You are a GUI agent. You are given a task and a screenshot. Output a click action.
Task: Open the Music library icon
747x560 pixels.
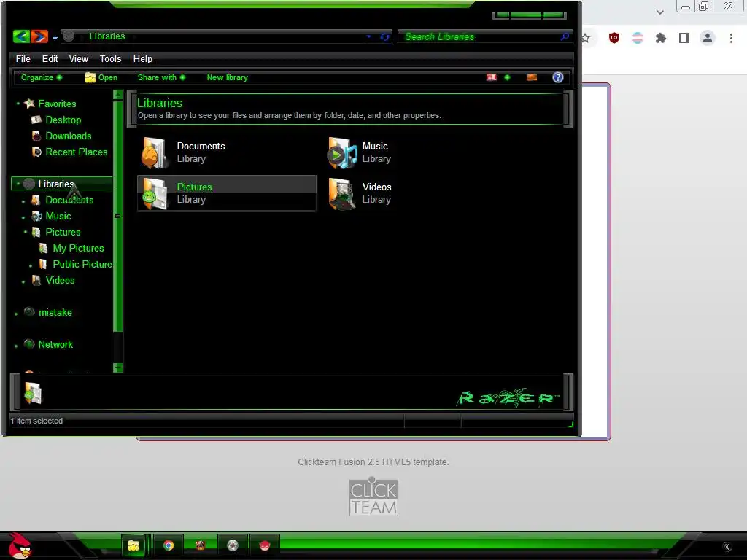[341, 152]
